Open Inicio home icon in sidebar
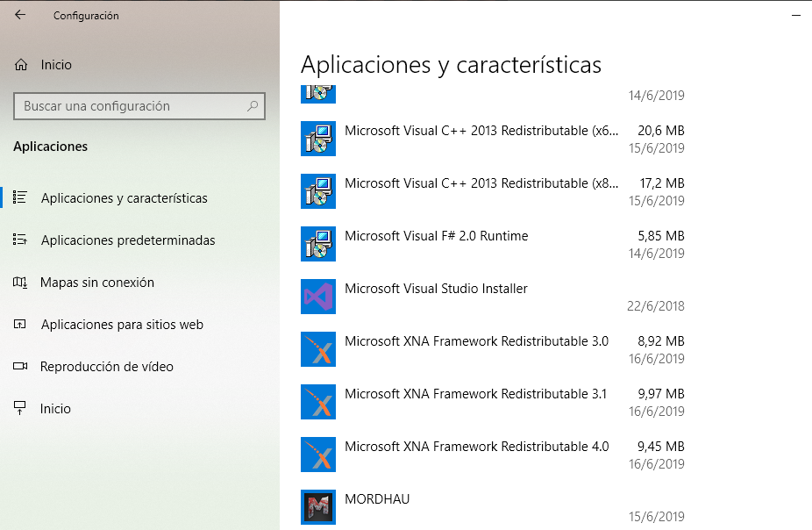The image size is (812, 530). (21, 65)
